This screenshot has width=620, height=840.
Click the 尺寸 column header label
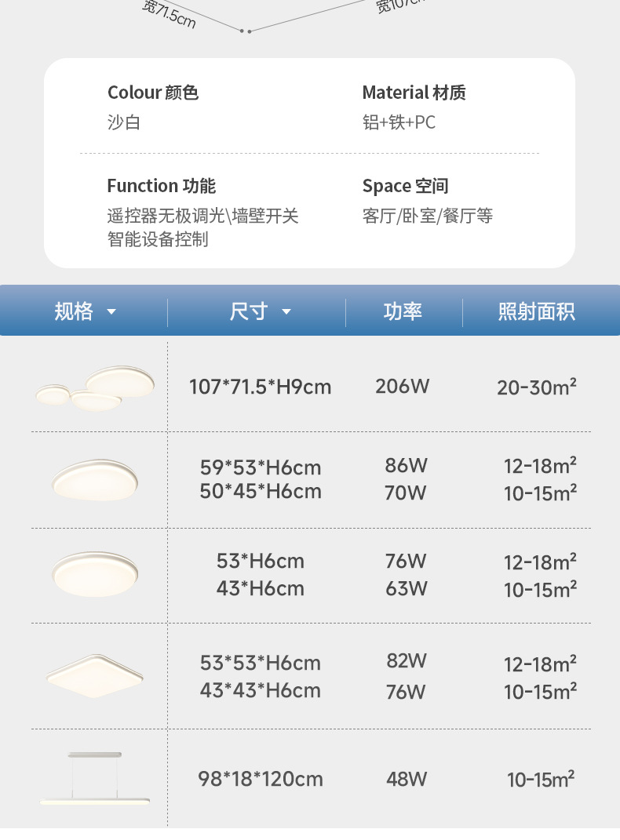[249, 311]
